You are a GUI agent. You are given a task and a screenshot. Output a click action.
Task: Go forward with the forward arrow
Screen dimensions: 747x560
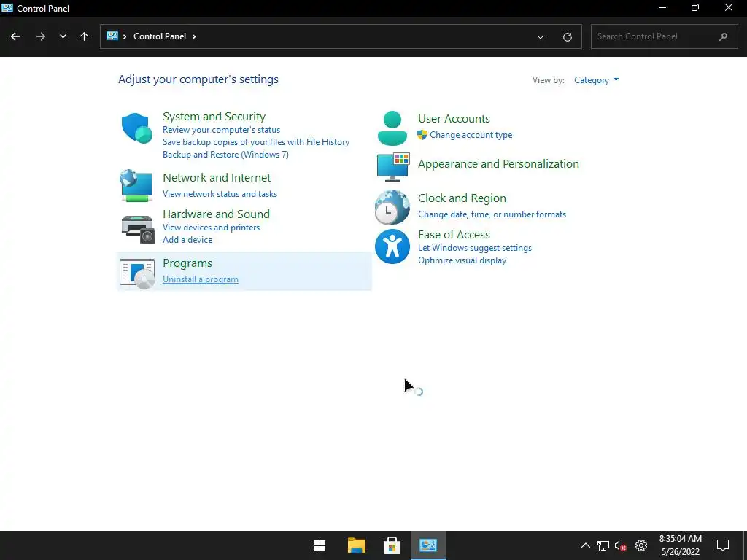click(41, 36)
